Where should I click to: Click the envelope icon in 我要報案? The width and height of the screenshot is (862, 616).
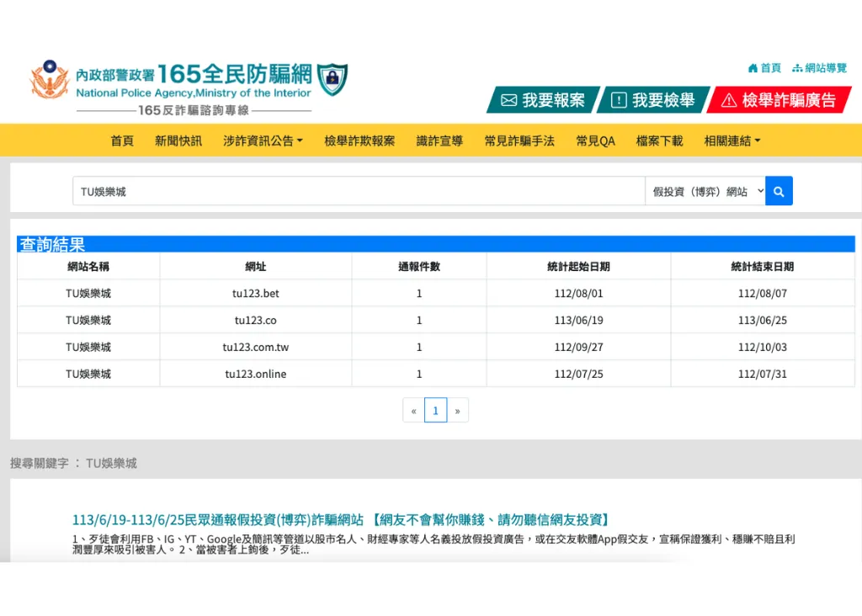(508, 99)
